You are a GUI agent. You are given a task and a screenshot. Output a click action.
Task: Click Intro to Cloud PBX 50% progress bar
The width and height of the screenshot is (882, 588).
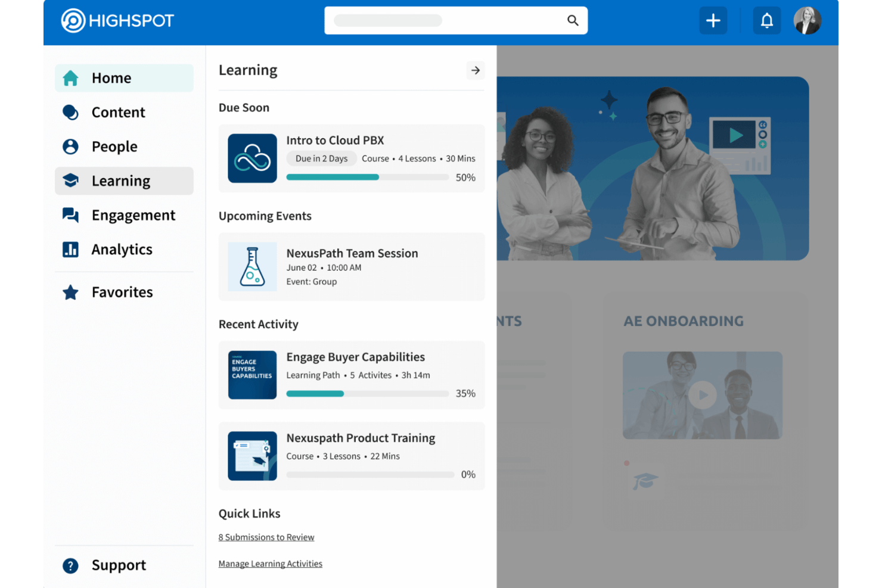coord(367,177)
